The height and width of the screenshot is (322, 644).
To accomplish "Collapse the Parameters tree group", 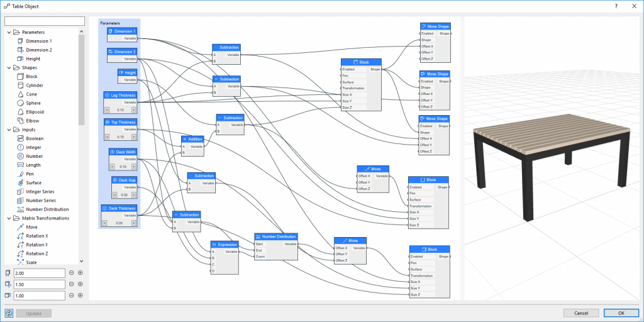I will [x=8, y=32].
